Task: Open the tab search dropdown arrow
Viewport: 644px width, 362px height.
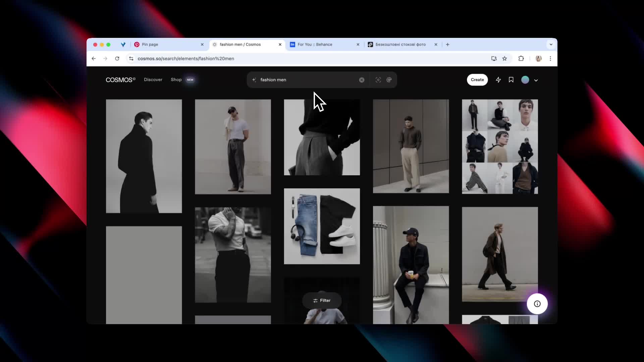Action: (551, 44)
